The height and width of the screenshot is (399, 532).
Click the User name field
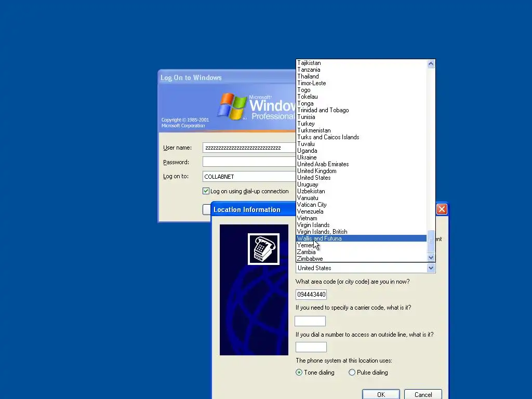pos(249,148)
